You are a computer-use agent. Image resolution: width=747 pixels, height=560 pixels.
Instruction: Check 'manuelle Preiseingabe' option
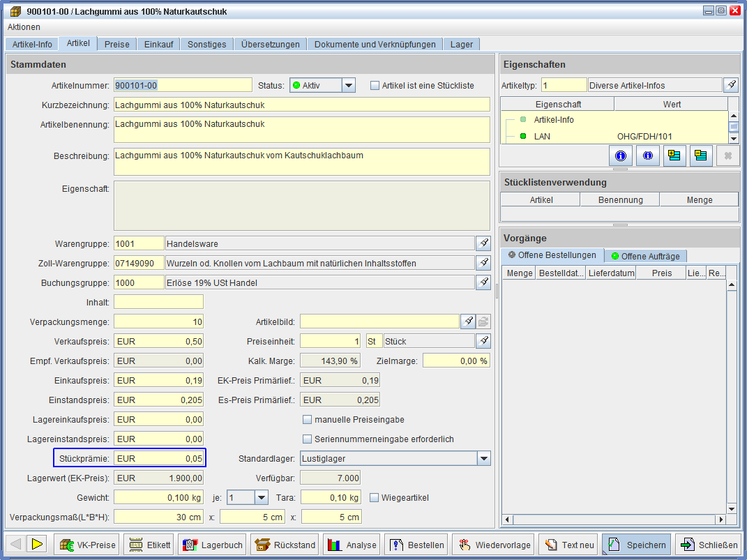307,420
